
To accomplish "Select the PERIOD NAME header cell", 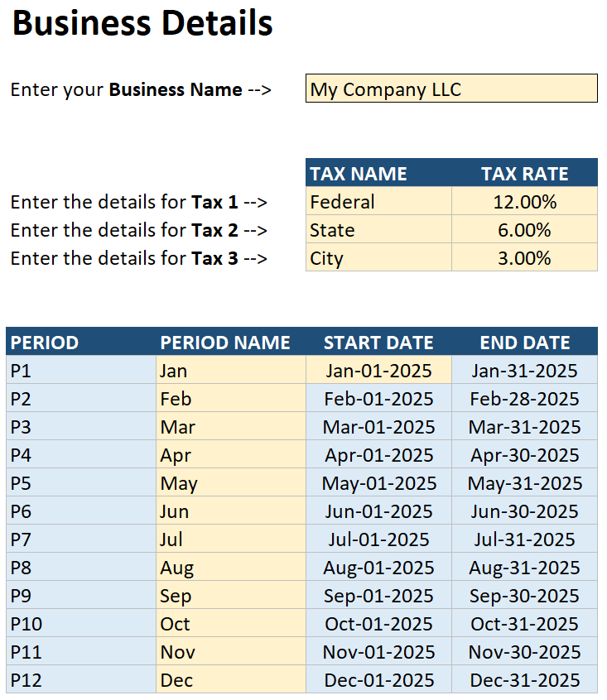I will [x=230, y=343].
